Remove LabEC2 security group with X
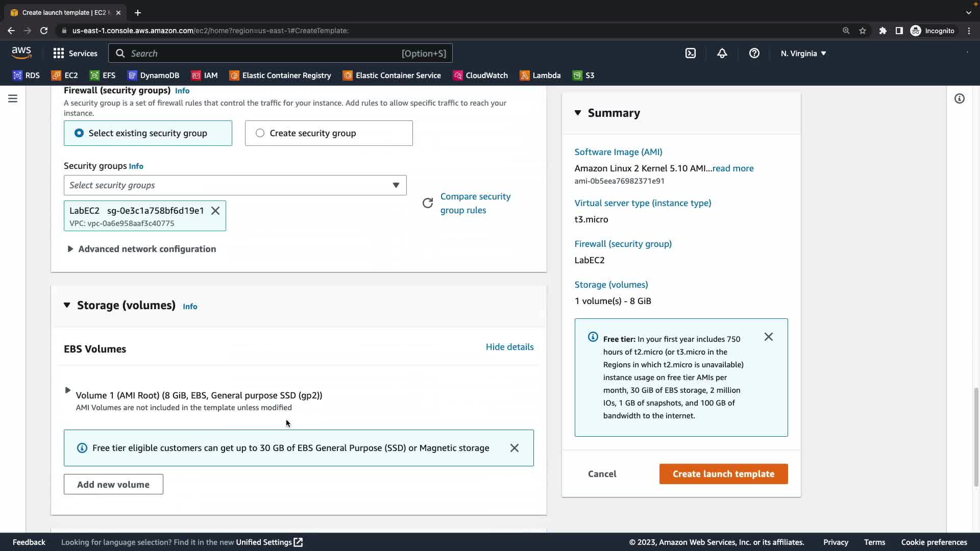 pos(215,211)
